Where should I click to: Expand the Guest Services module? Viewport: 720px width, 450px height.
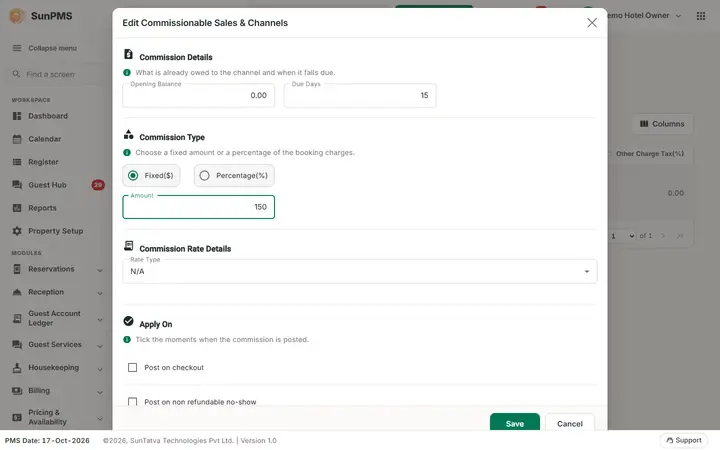100,346
